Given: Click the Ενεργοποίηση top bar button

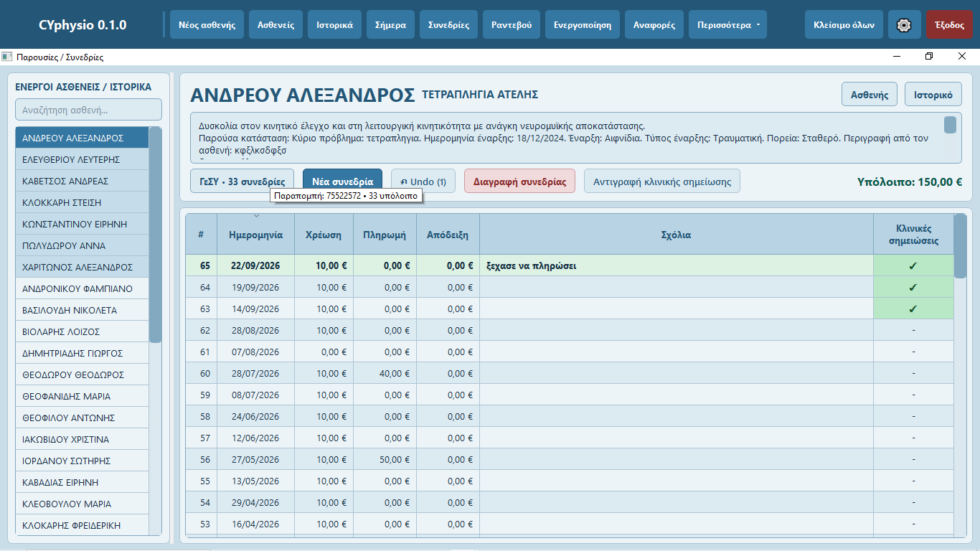Looking at the screenshot, I should pos(583,24).
